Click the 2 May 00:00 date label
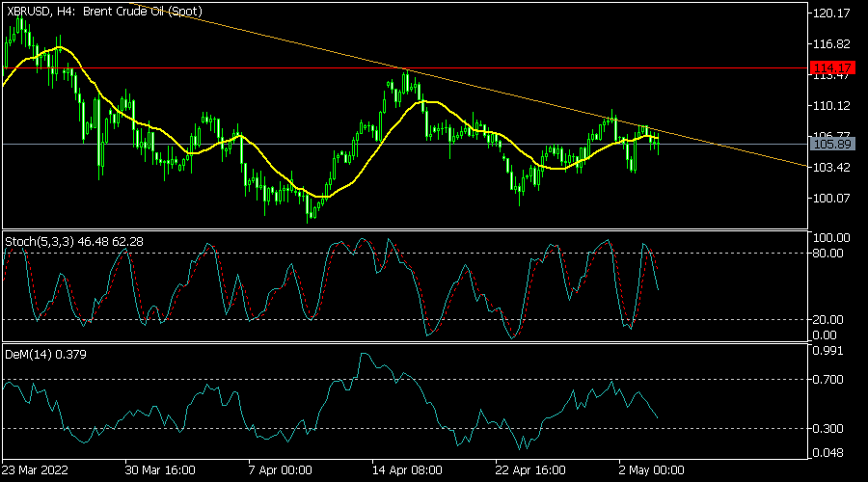 652,470
